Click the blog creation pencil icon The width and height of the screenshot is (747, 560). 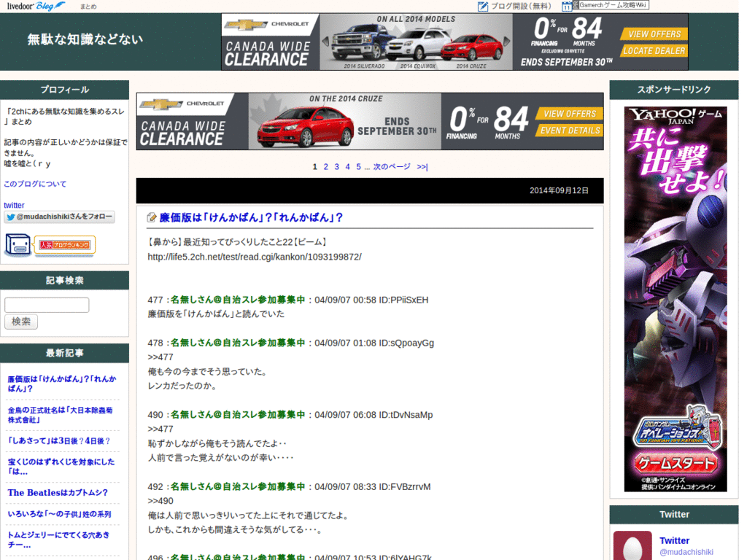click(483, 6)
